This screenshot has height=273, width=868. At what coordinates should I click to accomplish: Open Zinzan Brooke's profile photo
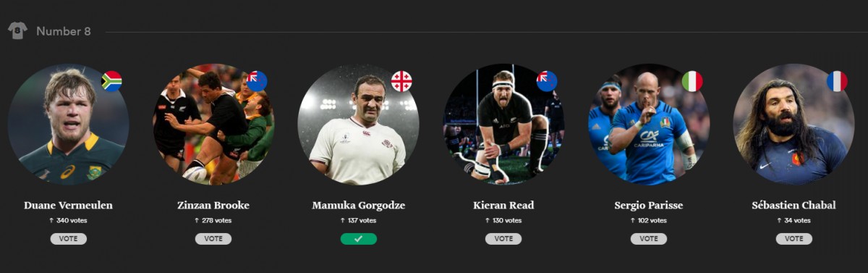point(213,125)
